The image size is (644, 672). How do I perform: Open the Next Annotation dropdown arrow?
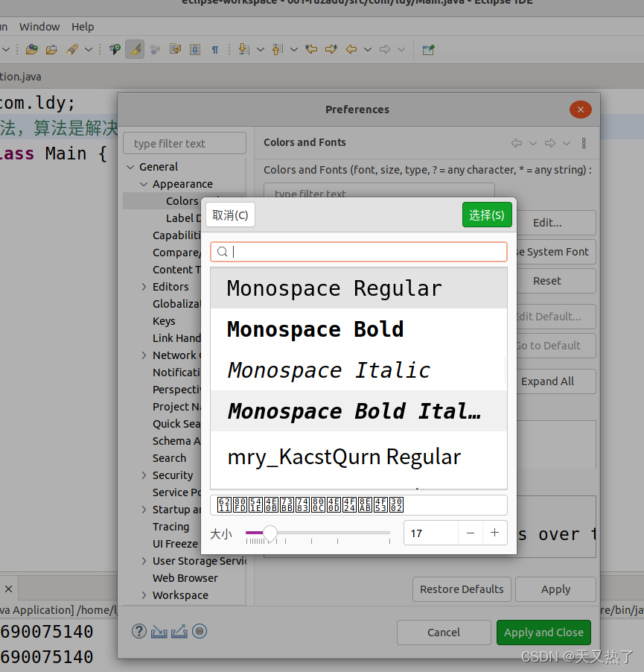point(261,50)
